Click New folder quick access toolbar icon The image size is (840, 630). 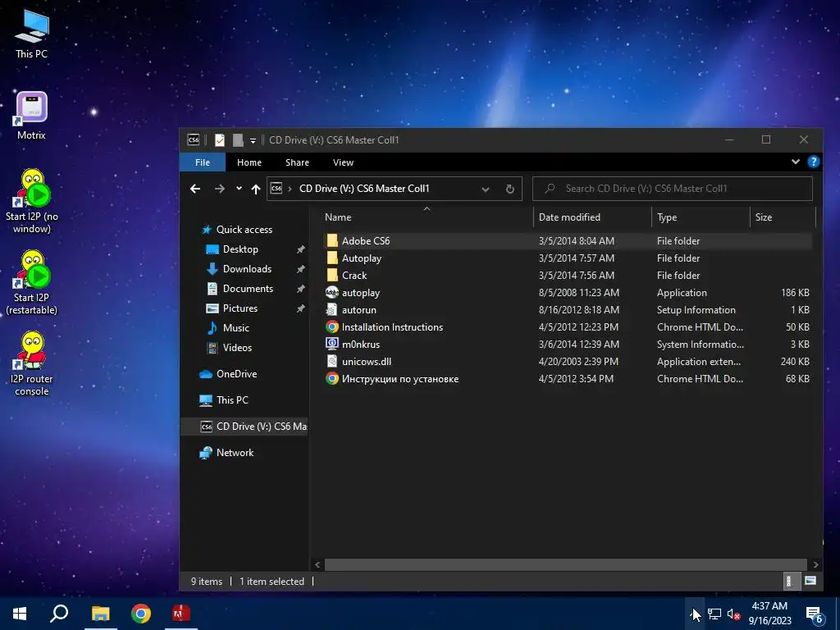tap(238, 139)
